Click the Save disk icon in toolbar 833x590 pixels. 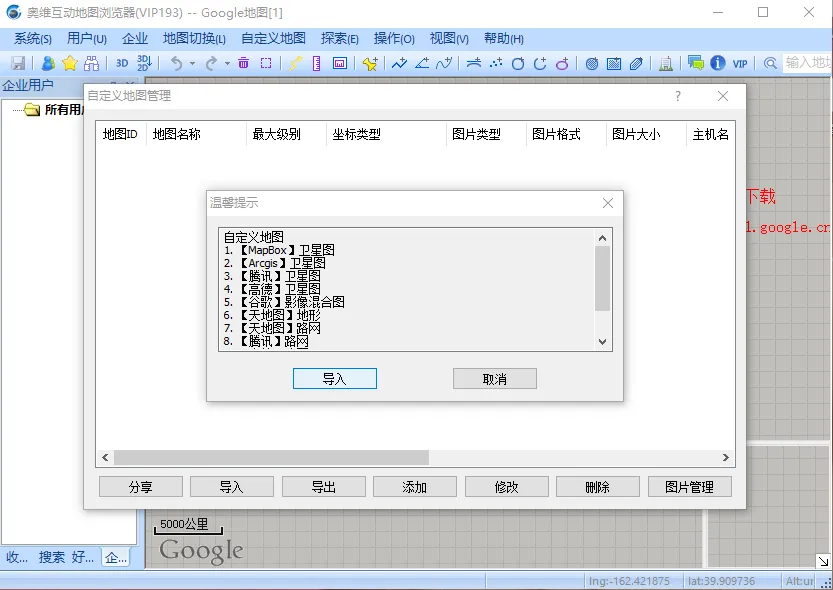[18, 63]
